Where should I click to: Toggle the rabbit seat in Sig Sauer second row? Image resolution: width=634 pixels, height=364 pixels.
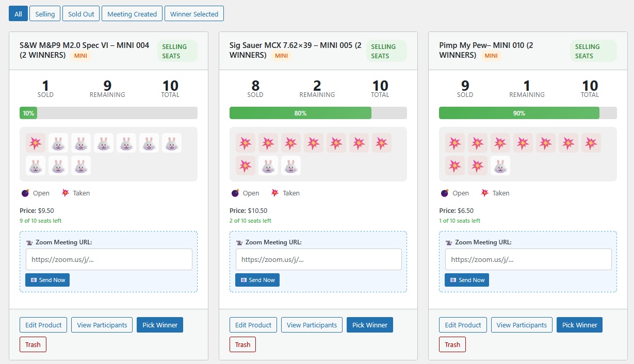(x=268, y=166)
